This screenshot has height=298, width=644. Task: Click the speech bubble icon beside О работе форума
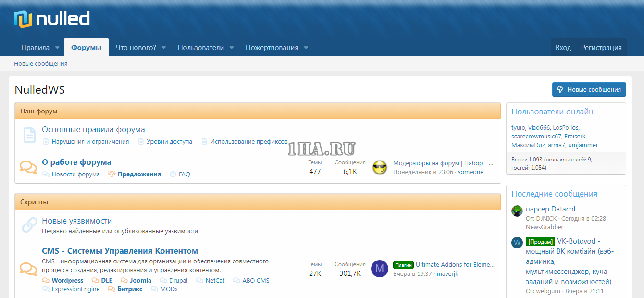click(x=28, y=167)
